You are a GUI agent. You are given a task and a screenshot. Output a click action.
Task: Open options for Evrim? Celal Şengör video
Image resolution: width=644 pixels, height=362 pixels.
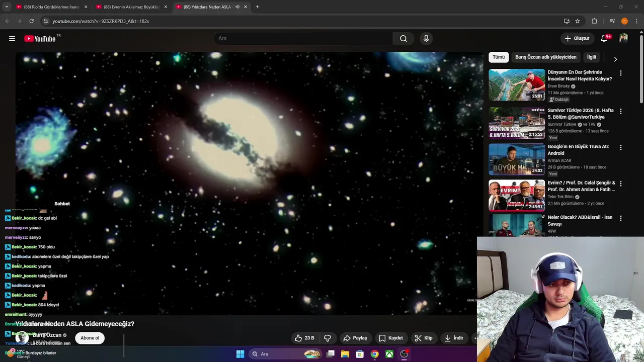point(620,184)
